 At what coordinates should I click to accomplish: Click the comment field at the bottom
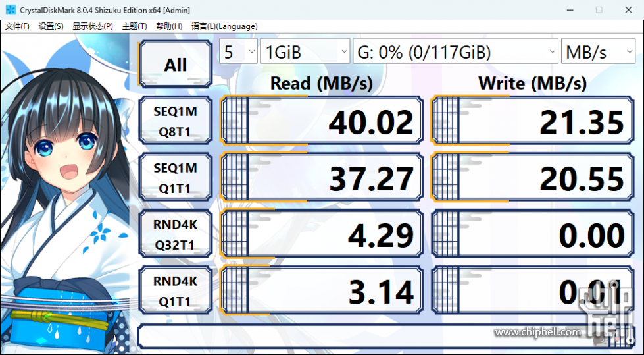pos(386,337)
